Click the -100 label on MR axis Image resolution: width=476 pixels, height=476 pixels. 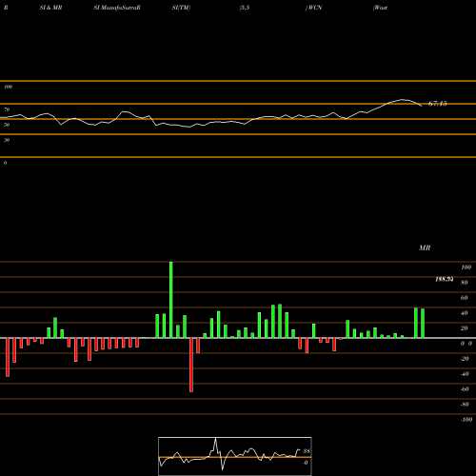tap(466, 420)
